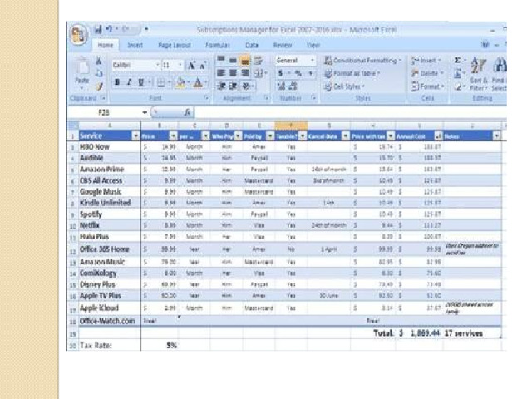Toggle Bold formatting
532x399 pixels.
[117, 82]
